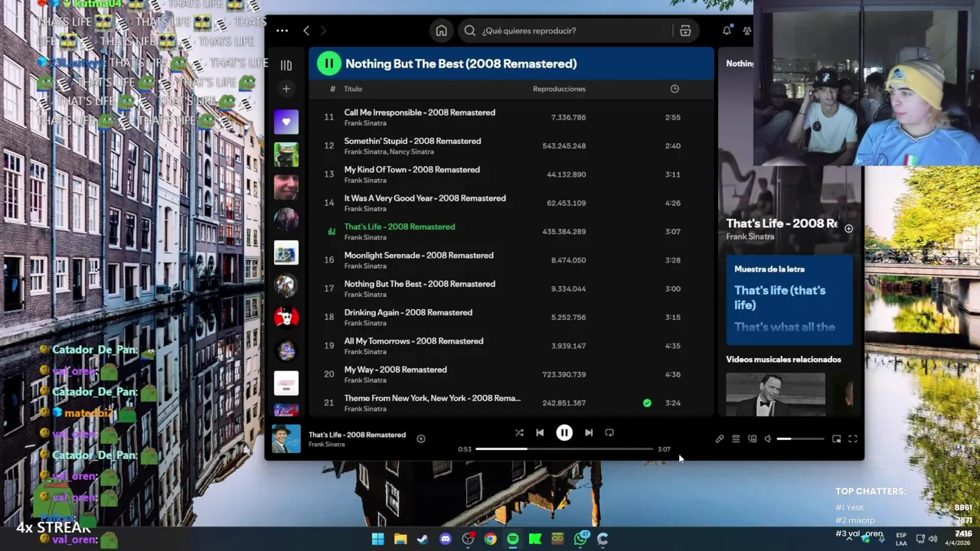Expand Your Library sidebar
This screenshot has width=980, height=551.
point(286,65)
